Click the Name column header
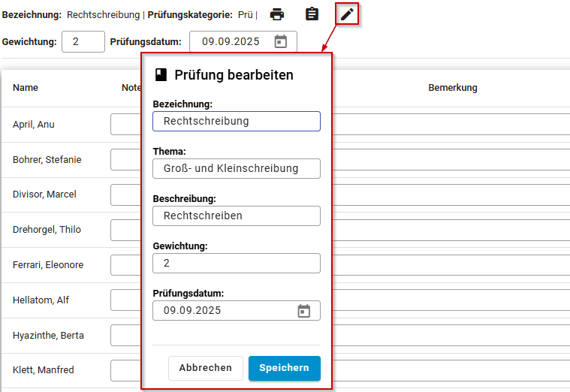Image resolution: width=570 pixels, height=392 pixels. point(26,88)
